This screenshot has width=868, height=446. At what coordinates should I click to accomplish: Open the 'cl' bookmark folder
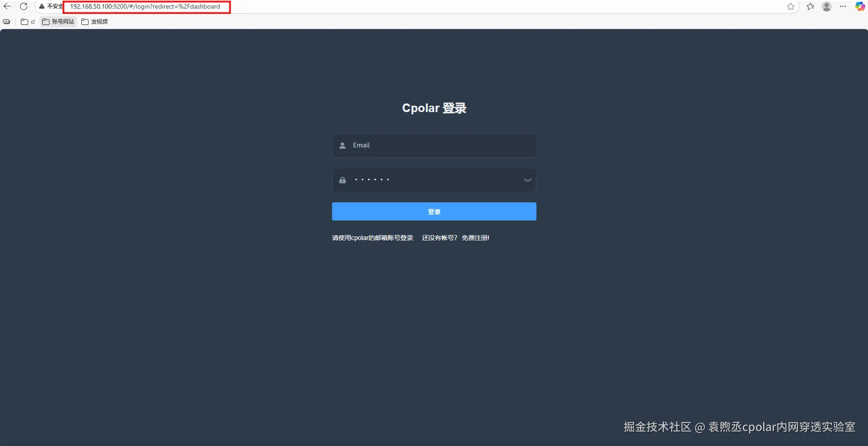pos(28,22)
